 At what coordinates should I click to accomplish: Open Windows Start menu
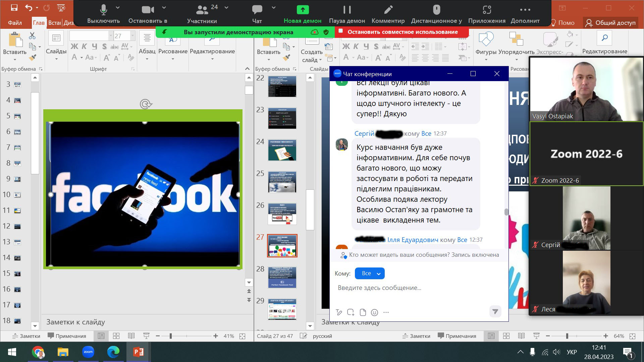[x=12, y=352]
